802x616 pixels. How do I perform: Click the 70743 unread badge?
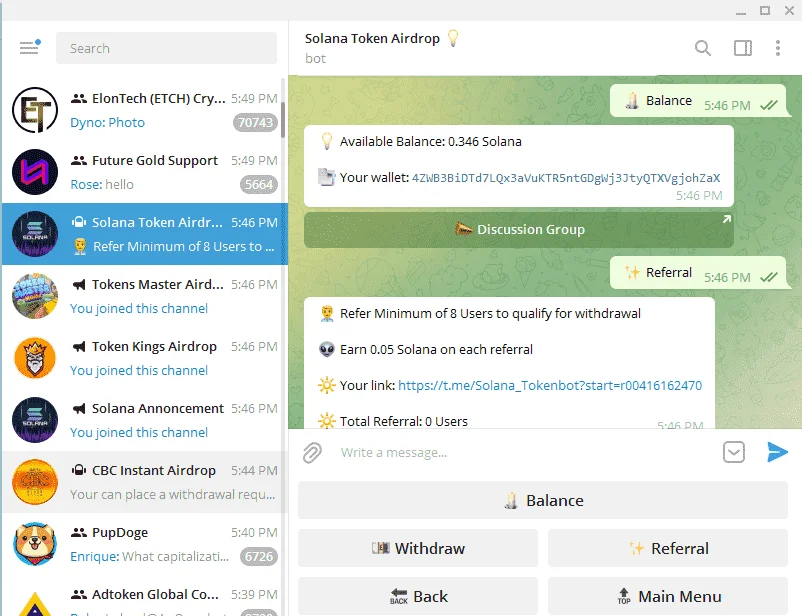[255, 123]
